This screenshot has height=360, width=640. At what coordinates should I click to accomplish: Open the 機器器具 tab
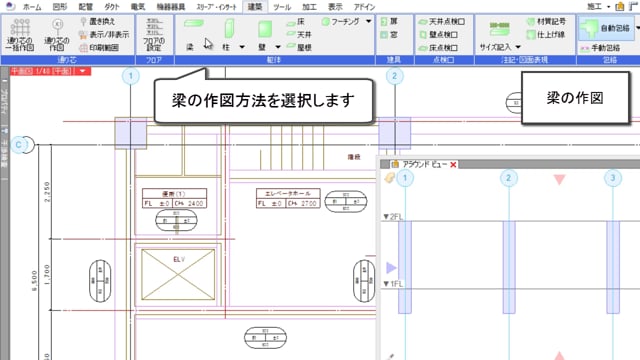171,7
